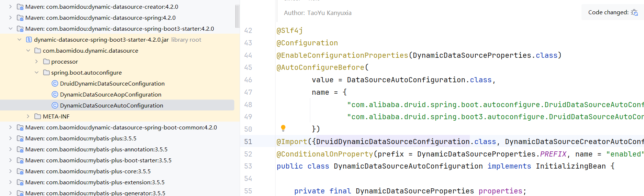Select DruidDynamicDataSourceConfiguration in project tree

pos(112,83)
